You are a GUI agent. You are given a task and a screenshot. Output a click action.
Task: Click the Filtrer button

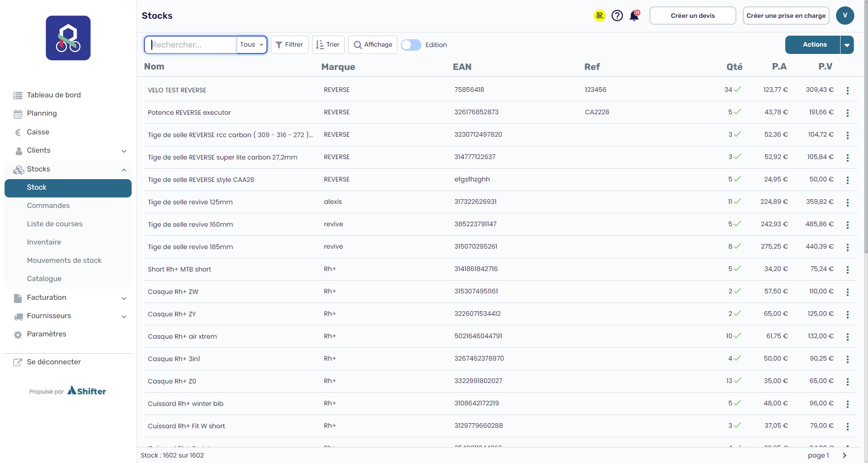click(x=289, y=45)
